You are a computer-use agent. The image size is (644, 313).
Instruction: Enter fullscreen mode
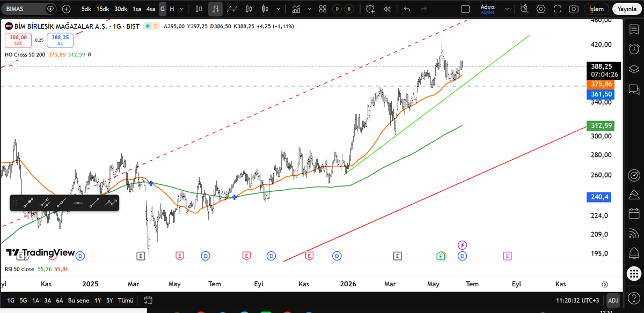click(558, 9)
